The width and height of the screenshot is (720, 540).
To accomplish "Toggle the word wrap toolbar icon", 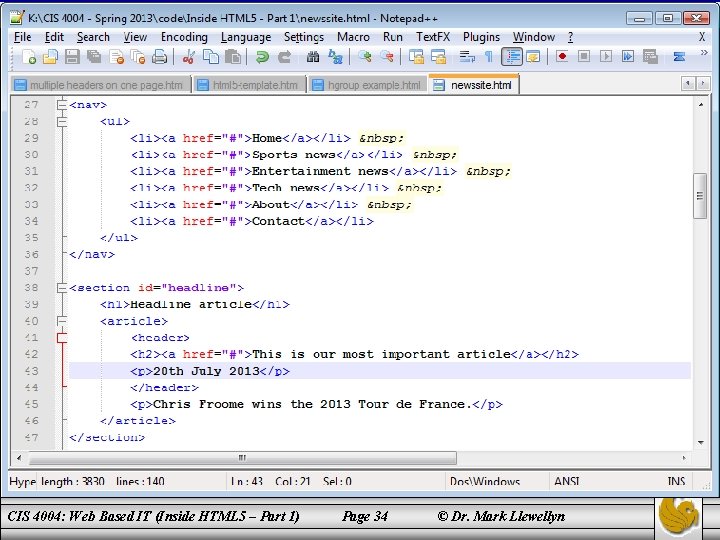I will pos(467,57).
